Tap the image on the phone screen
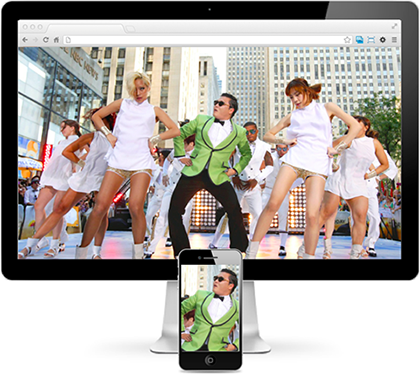Viewport: 420px width, 375px height. click(210, 308)
